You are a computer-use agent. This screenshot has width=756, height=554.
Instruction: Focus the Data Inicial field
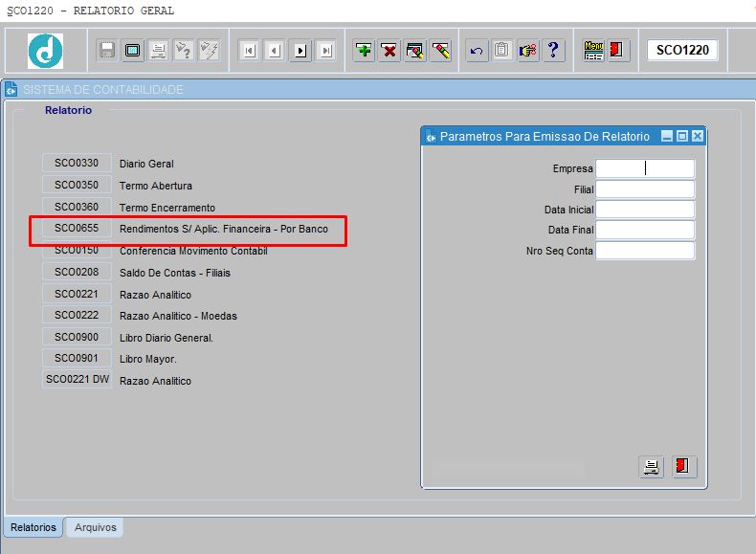coord(645,210)
